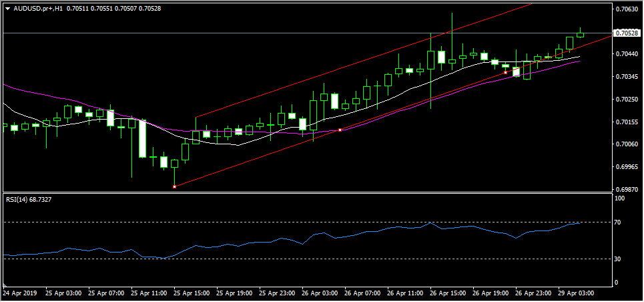The height and width of the screenshot is (302, 644).
Task: Select the trendline anchor at the lowest candle low
Action: [x=175, y=187]
